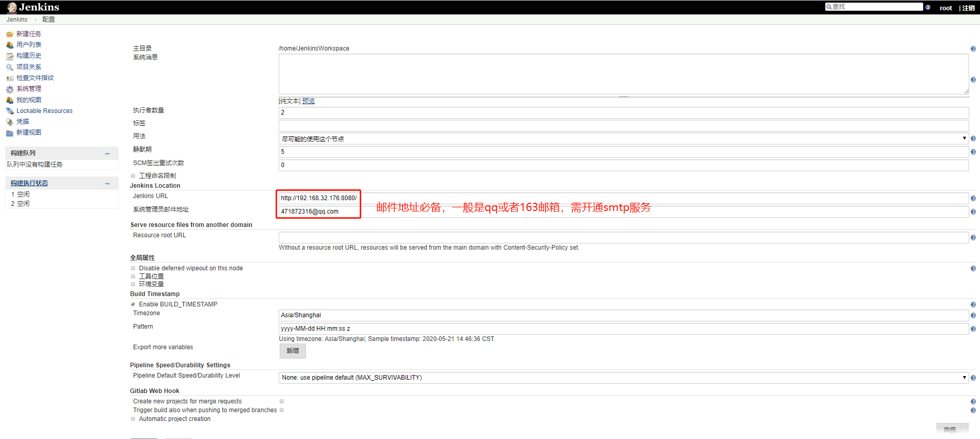Click the Lockable Resources icon

pyautogui.click(x=10, y=111)
